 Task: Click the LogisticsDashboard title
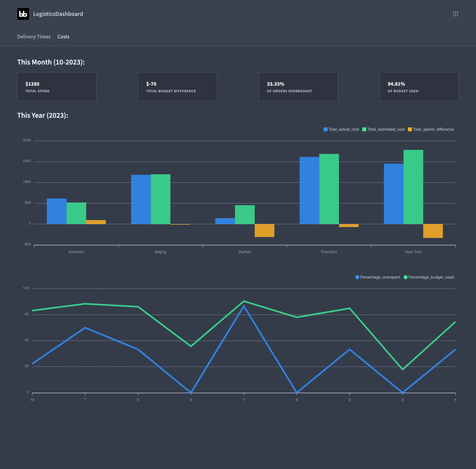click(58, 14)
